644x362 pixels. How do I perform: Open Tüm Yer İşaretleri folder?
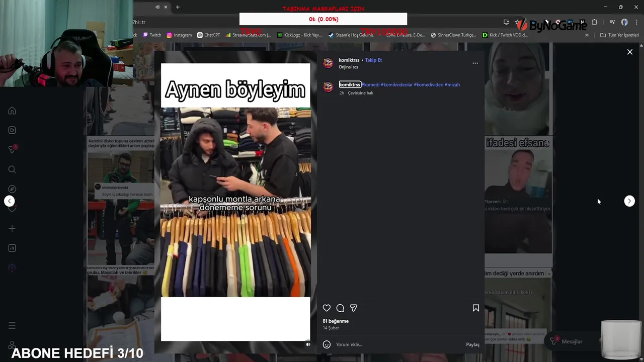(x=620, y=35)
